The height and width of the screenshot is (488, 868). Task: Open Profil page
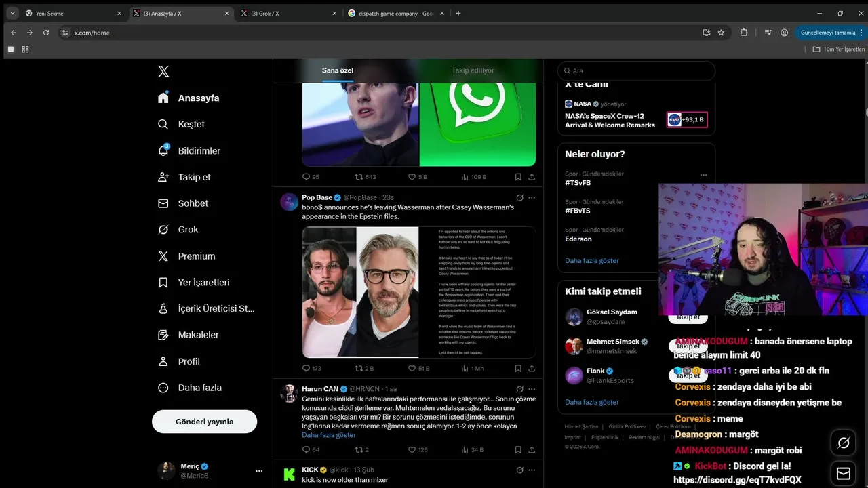178,361
